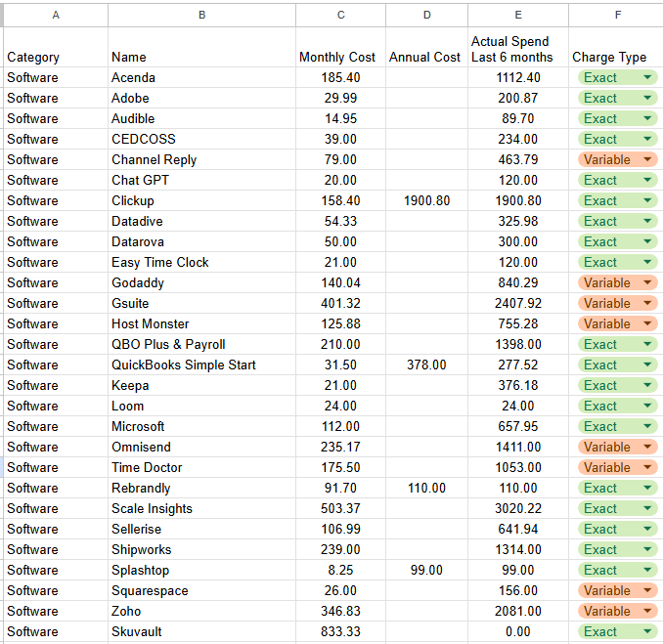Open Charge Type dropdown for Skuvault

(617, 631)
